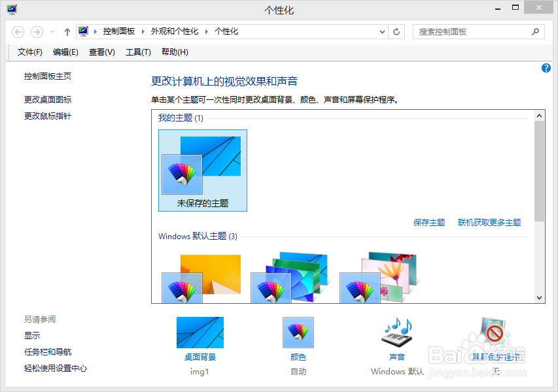Open the 查看 menu
Image resolution: width=558 pixels, height=392 pixels.
tap(102, 52)
